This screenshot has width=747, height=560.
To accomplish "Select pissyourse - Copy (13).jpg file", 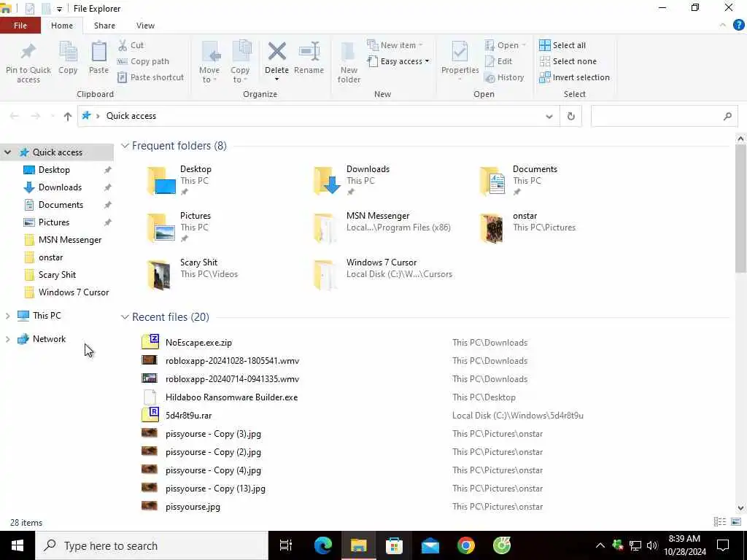I will pos(215,489).
